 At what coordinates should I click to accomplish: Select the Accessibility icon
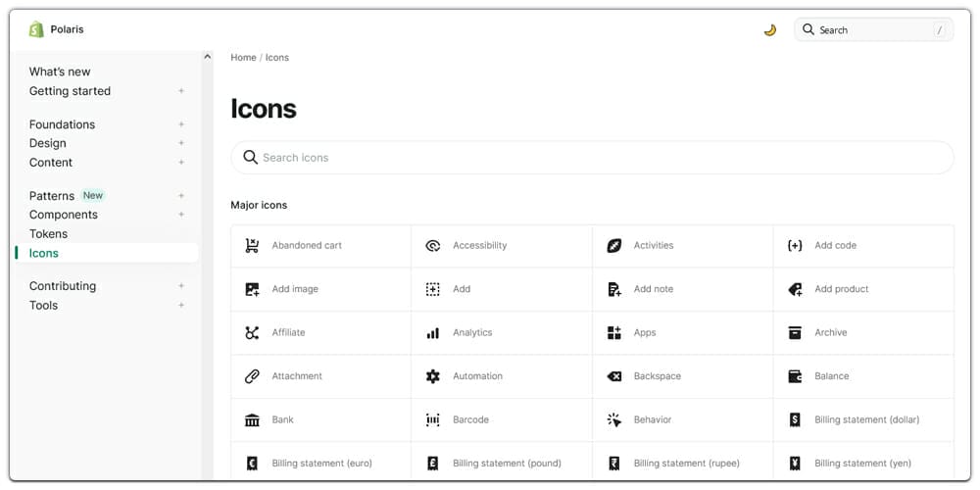pyautogui.click(x=433, y=246)
